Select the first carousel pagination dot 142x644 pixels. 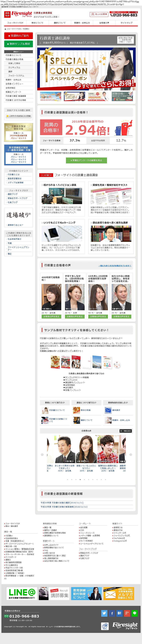click(x=67, y=479)
